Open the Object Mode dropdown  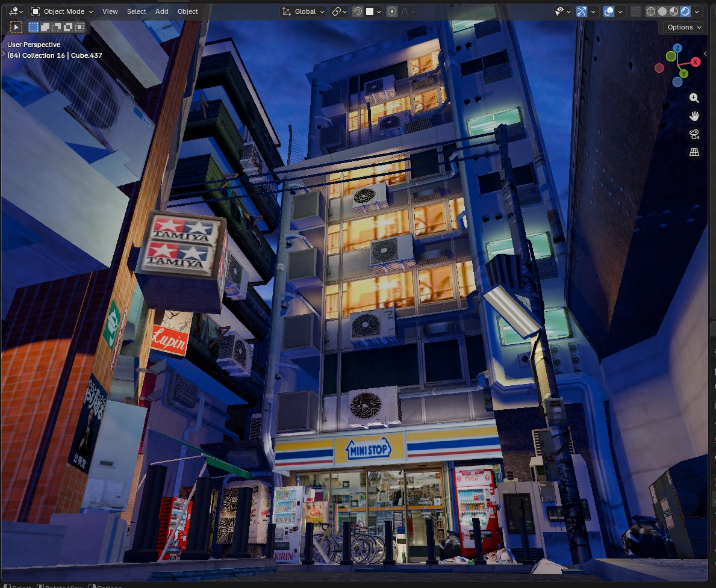61,11
